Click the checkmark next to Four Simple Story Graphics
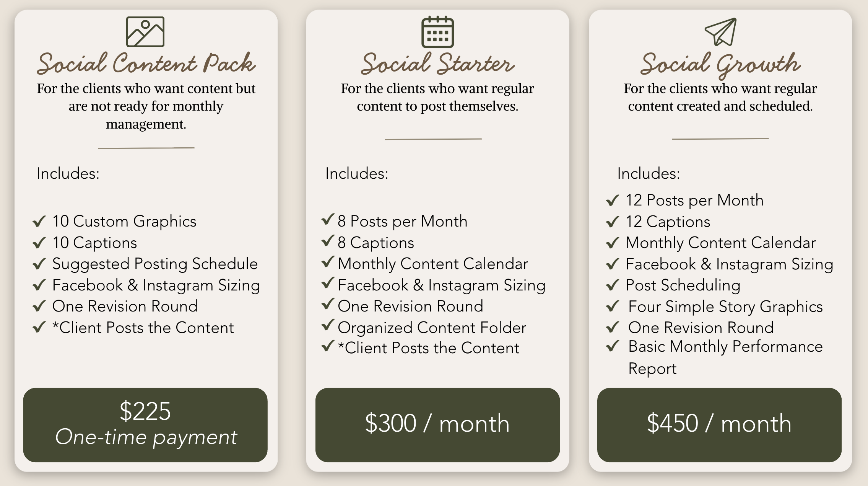The width and height of the screenshot is (868, 486). coord(613,306)
